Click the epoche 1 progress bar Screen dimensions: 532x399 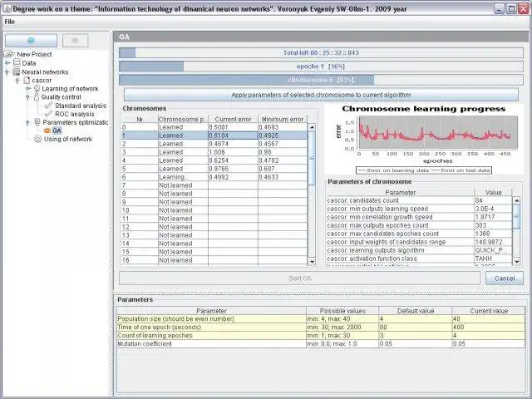coord(321,66)
